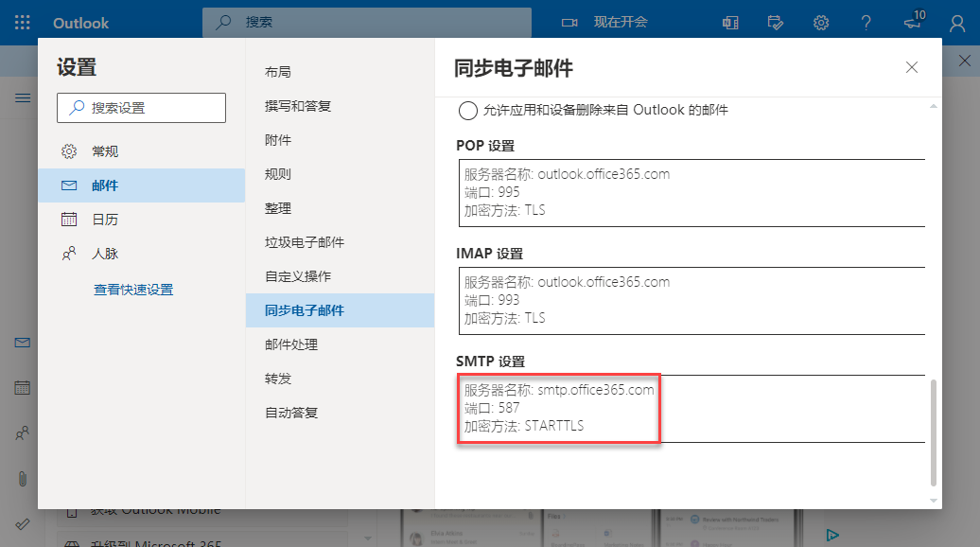This screenshot has height=547, width=980.
Task: Click the scroll-down arrow in settings panel
Action: point(933,501)
